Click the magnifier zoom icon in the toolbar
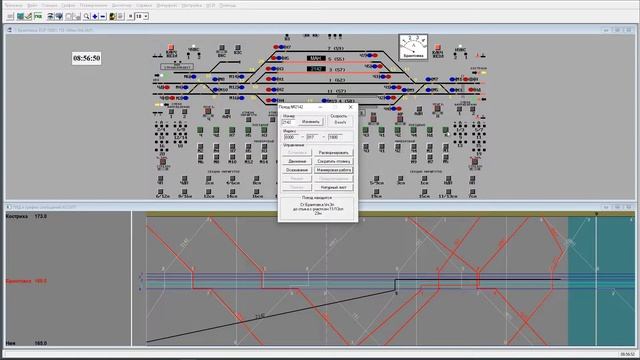 [x=87, y=16]
